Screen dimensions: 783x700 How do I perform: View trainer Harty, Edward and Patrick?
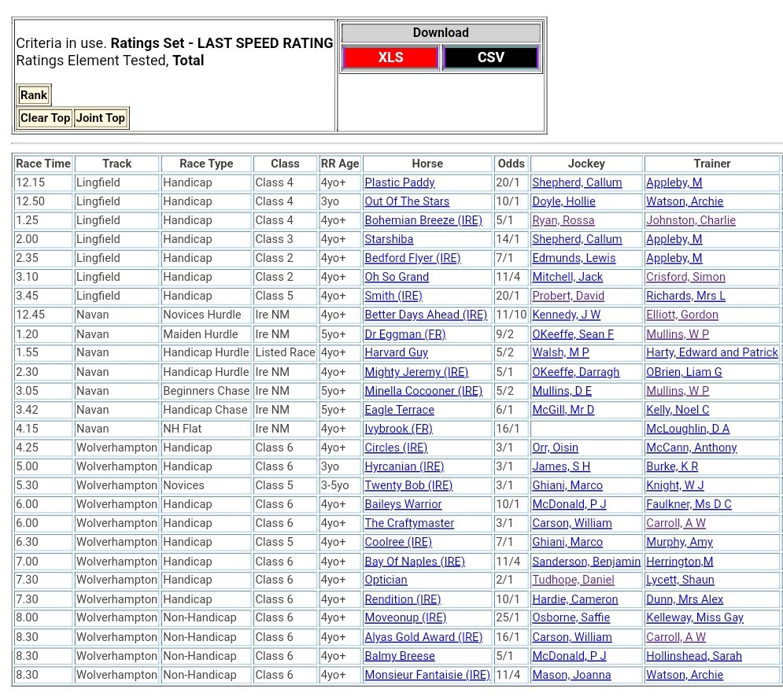(x=711, y=352)
